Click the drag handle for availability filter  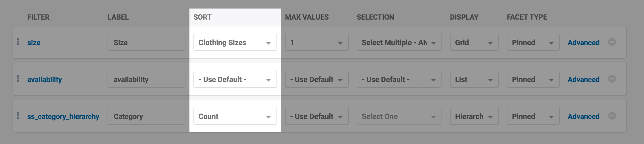point(18,78)
